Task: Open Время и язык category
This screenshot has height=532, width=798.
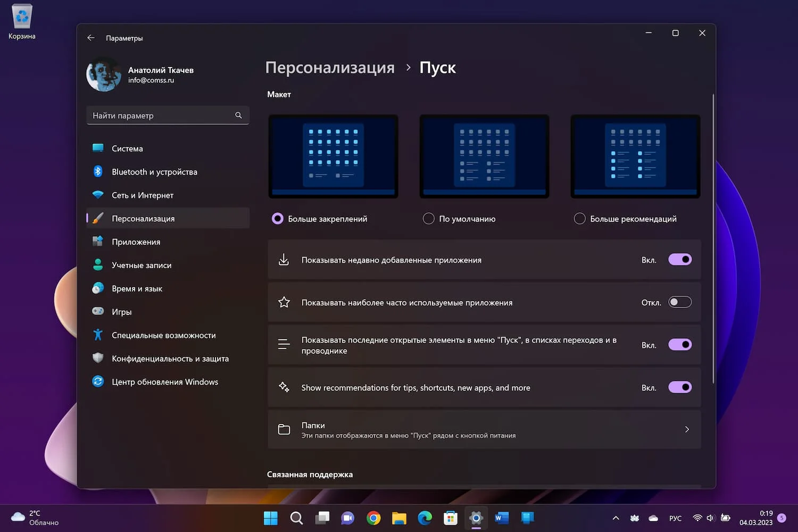Action: click(x=168, y=288)
